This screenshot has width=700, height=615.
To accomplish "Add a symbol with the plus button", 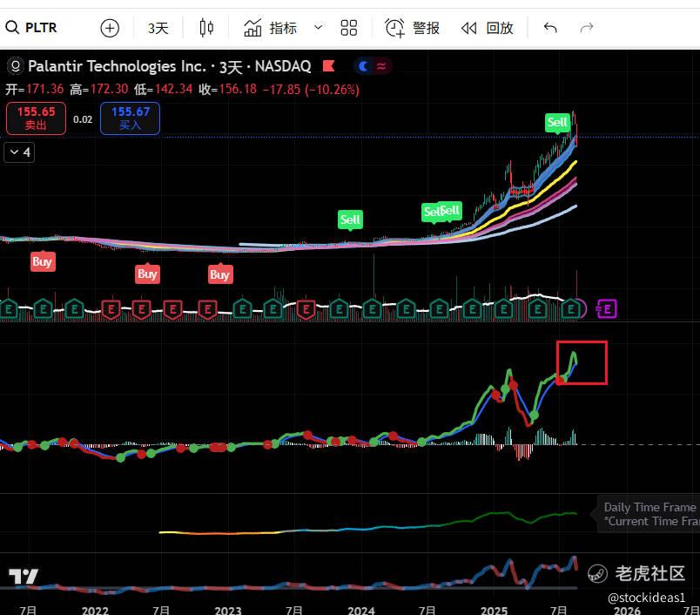I will 110,28.
